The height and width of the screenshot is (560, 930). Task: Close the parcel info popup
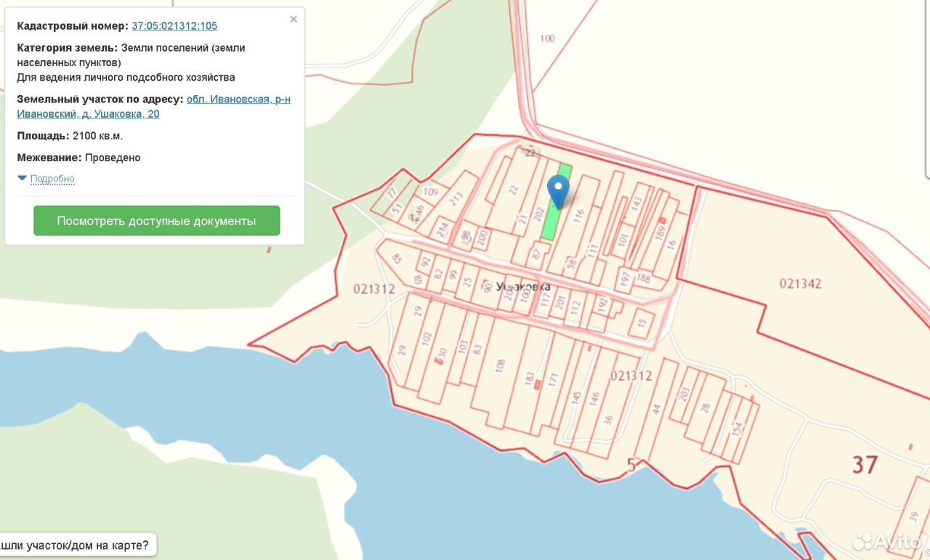(x=294, y=20)
